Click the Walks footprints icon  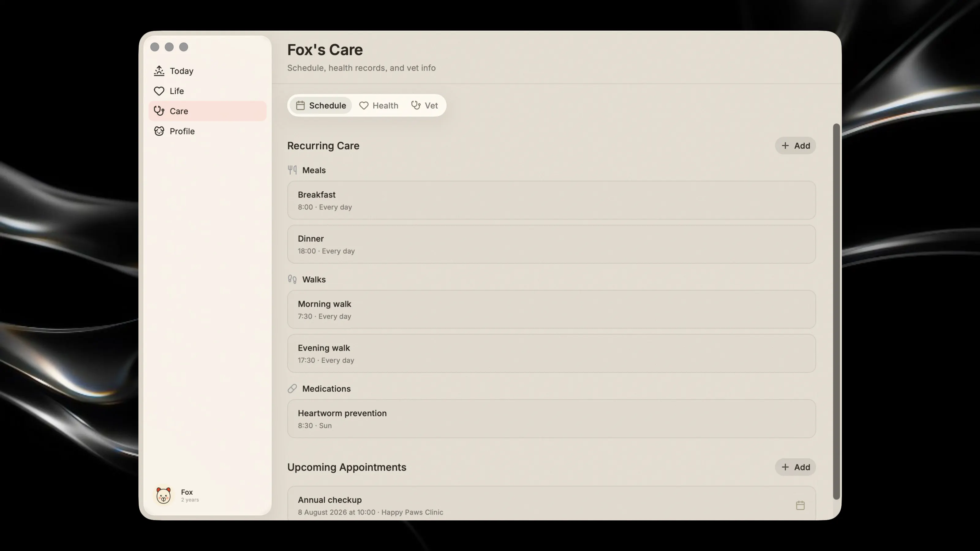292,279
